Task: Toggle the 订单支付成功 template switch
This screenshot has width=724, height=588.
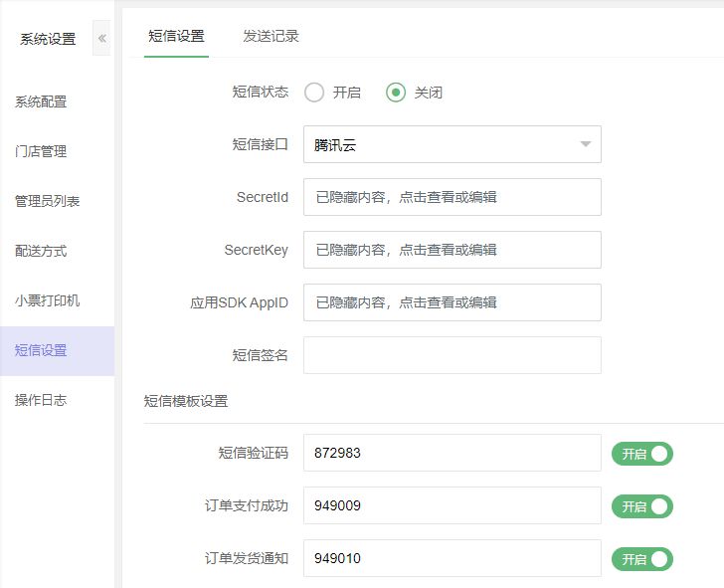Action: (x=641, y=506)
